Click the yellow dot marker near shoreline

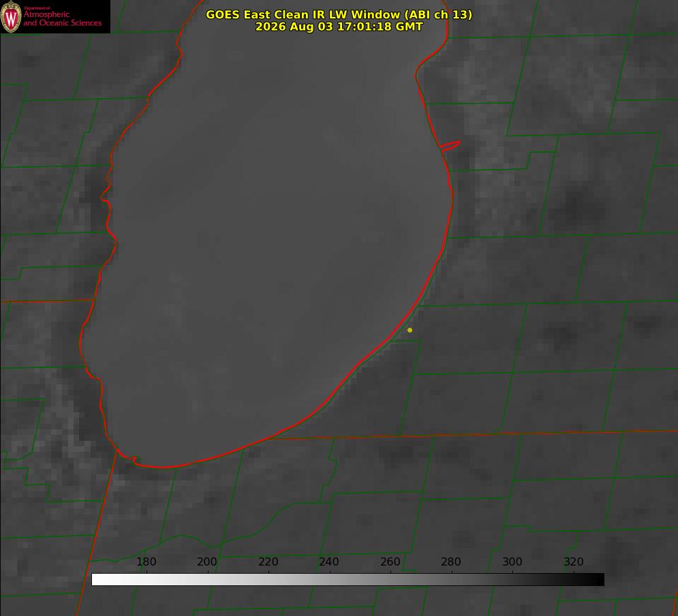(x=410, y=330)
